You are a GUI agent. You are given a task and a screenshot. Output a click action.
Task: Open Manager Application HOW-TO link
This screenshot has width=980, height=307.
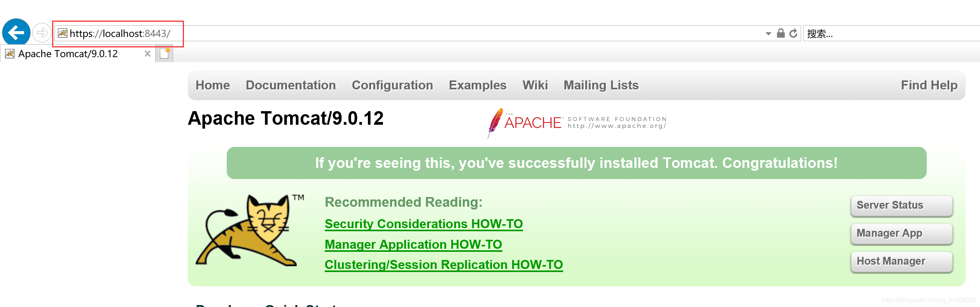coord(413,244)
